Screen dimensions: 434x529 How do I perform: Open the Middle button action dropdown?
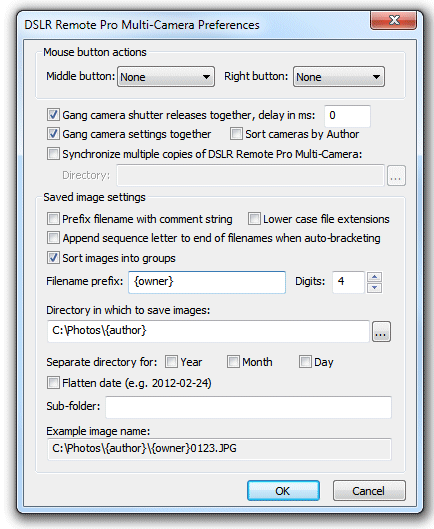click(x=166, y=77)
